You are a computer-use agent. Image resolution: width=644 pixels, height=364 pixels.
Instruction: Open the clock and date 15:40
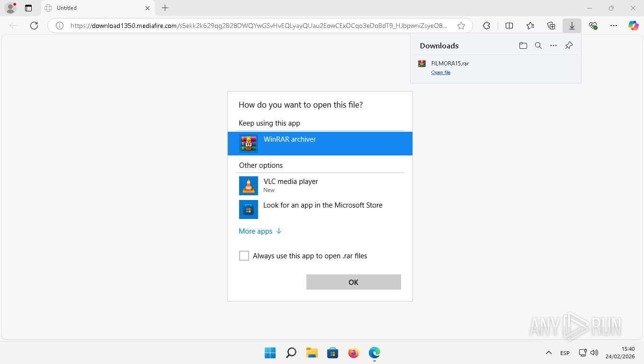click(x=620, y=353)
